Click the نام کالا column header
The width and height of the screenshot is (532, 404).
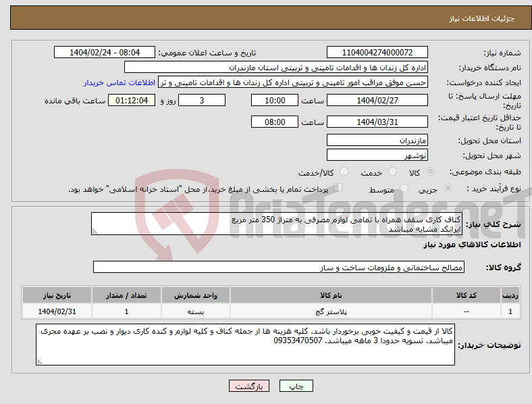pos(331,295)
